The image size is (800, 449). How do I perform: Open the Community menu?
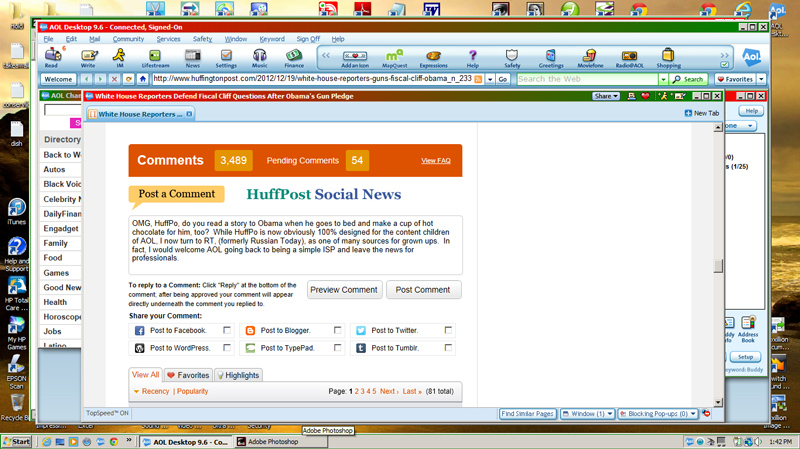tap(128, 39)
